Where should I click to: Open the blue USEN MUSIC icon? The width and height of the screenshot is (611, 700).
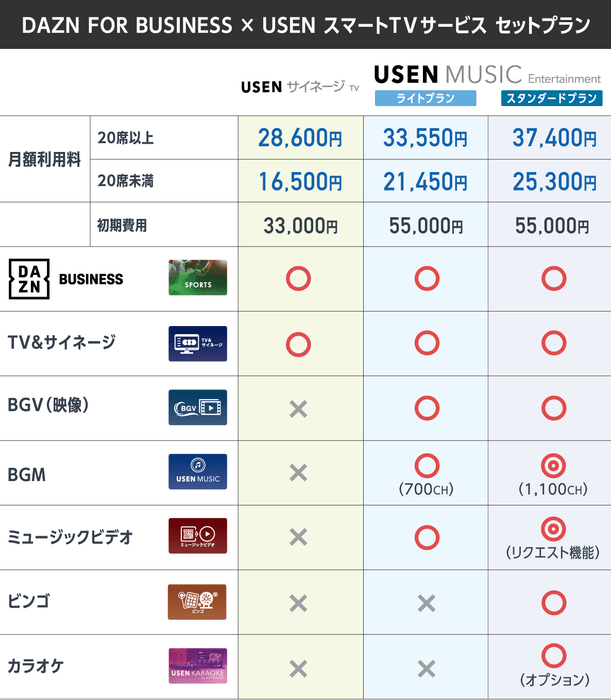pyautogui.click(x=197, y=471)
